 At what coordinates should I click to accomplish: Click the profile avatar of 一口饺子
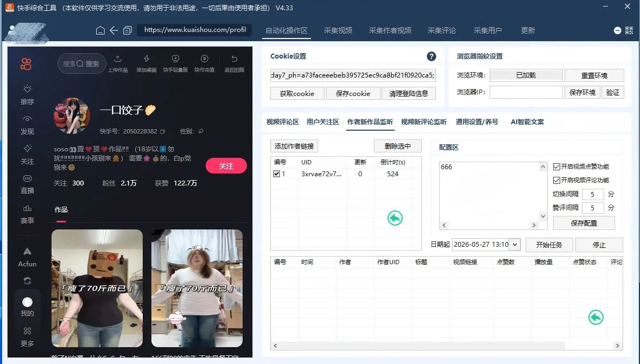[72, 116]
